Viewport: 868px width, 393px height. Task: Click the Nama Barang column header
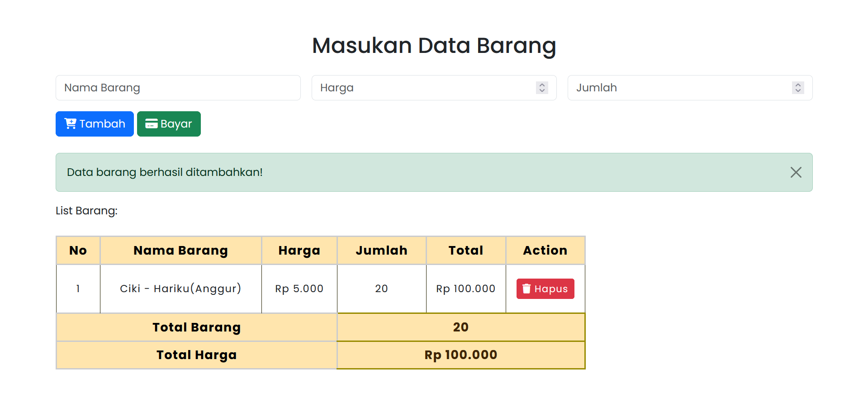180,251
